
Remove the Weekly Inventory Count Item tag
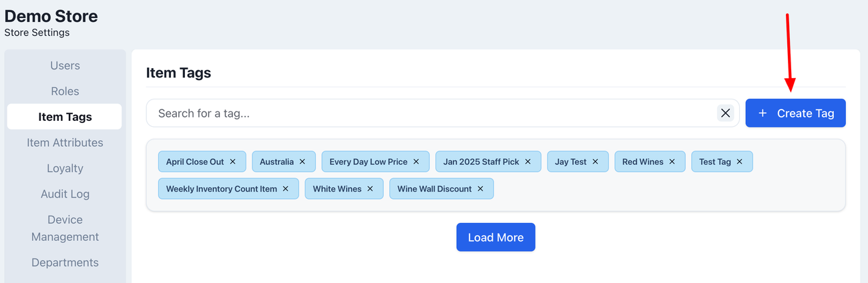pos(286,189)
